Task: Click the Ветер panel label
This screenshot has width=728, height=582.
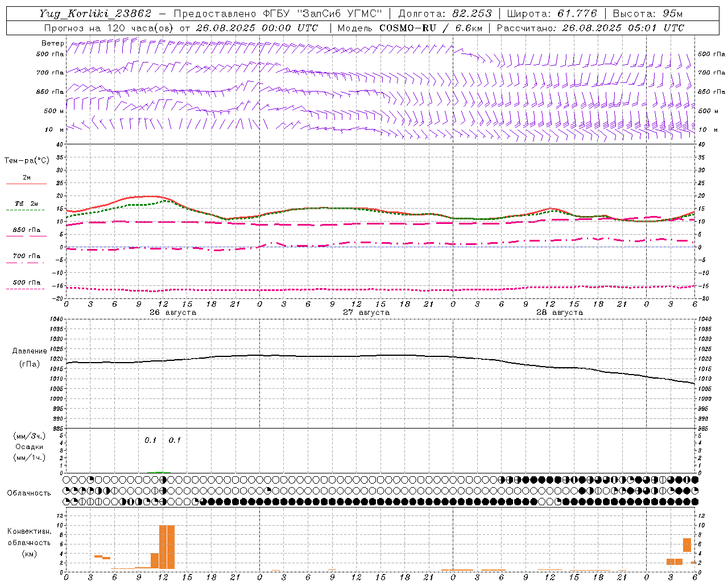Action: click(x=52, y=43)
